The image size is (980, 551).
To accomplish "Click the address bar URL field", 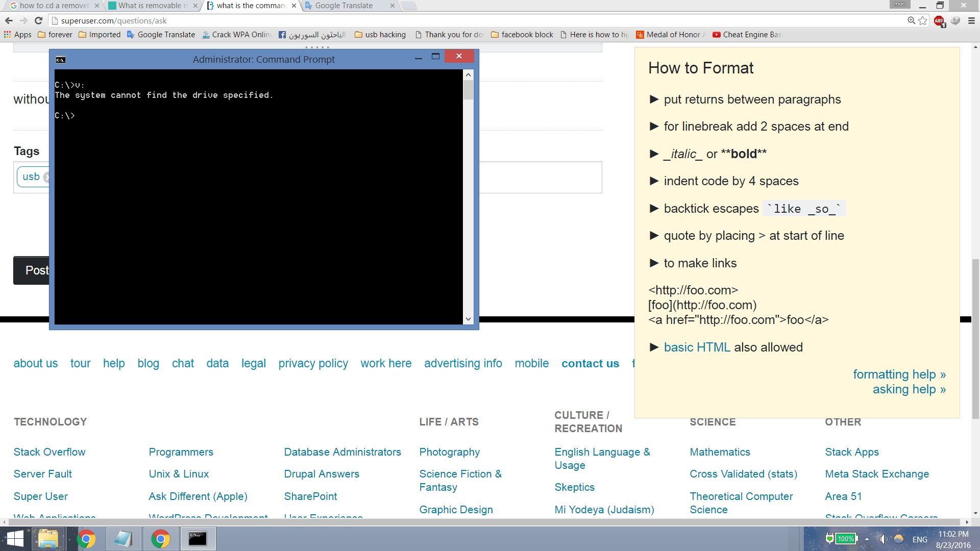I will 459,20.
